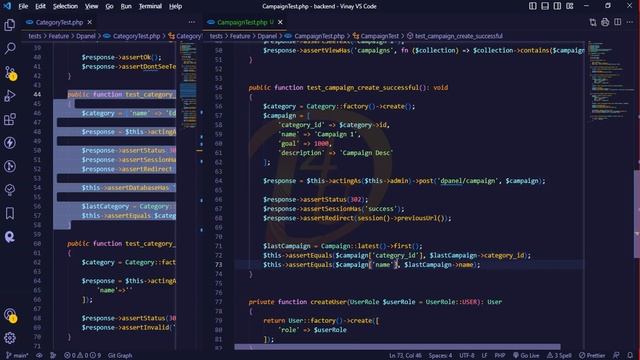Click the compare changes icon in editor toolbar

(593, 22)
